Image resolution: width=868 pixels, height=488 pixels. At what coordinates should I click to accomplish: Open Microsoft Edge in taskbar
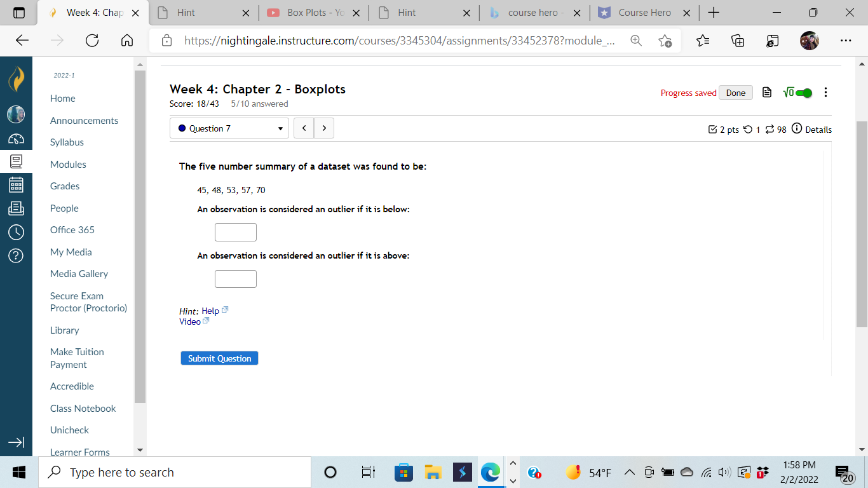click(491, 472)
